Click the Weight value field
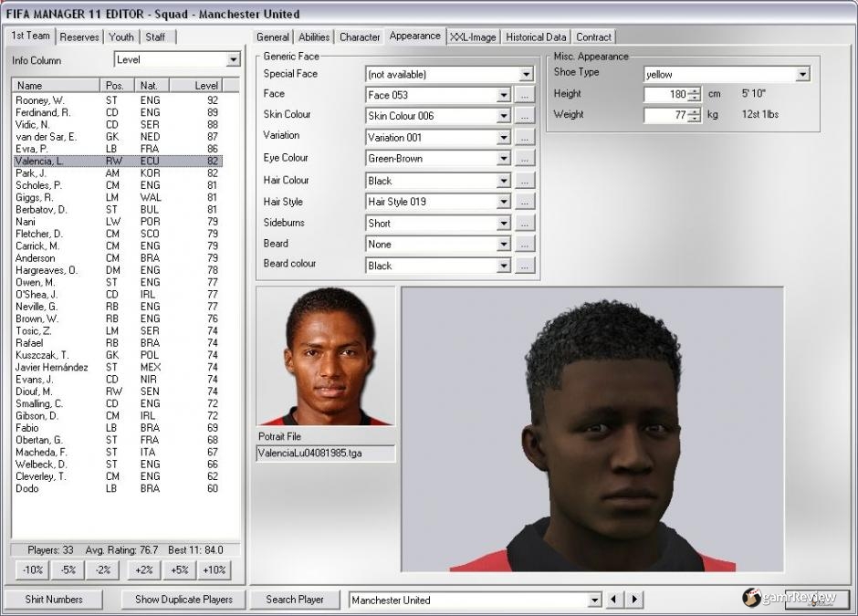 click(666, 115)
